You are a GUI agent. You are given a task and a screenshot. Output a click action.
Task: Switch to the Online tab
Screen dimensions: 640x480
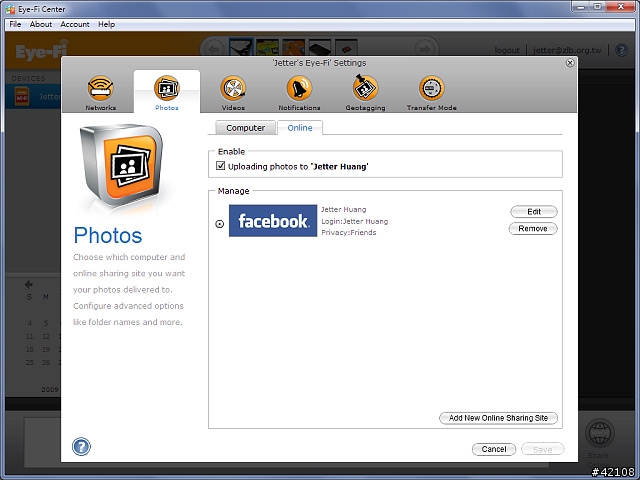coord(300,128)
